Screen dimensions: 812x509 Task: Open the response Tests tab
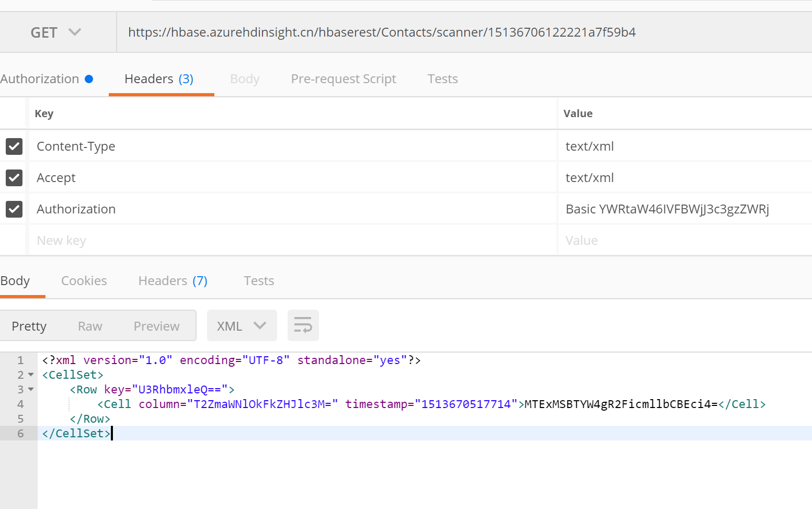tap(259, 281)
